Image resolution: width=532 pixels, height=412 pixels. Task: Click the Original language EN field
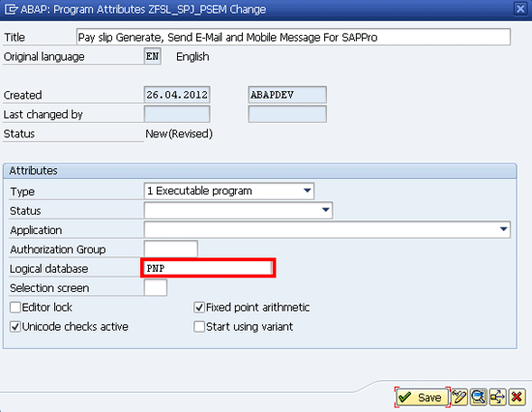click(x=152, y=56)
